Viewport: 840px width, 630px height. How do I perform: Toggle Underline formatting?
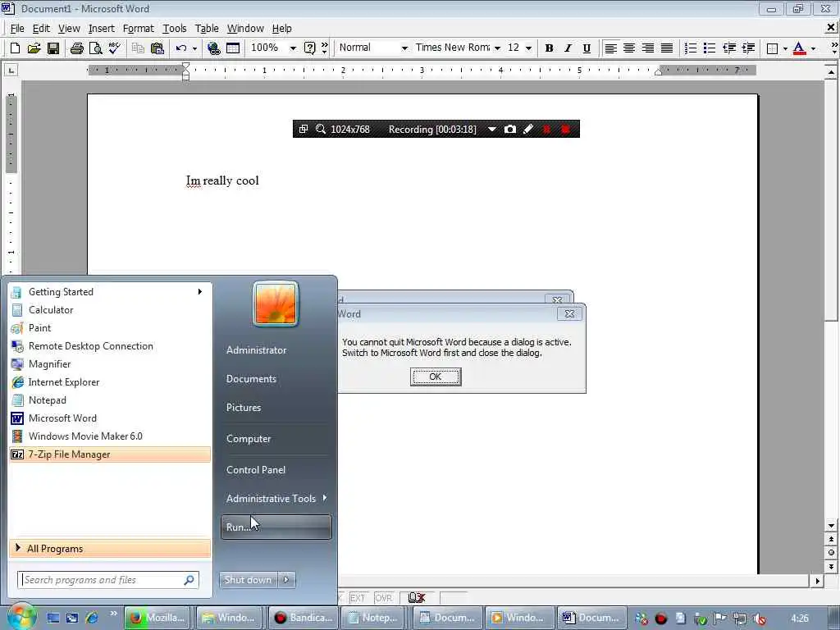point(587,48)
